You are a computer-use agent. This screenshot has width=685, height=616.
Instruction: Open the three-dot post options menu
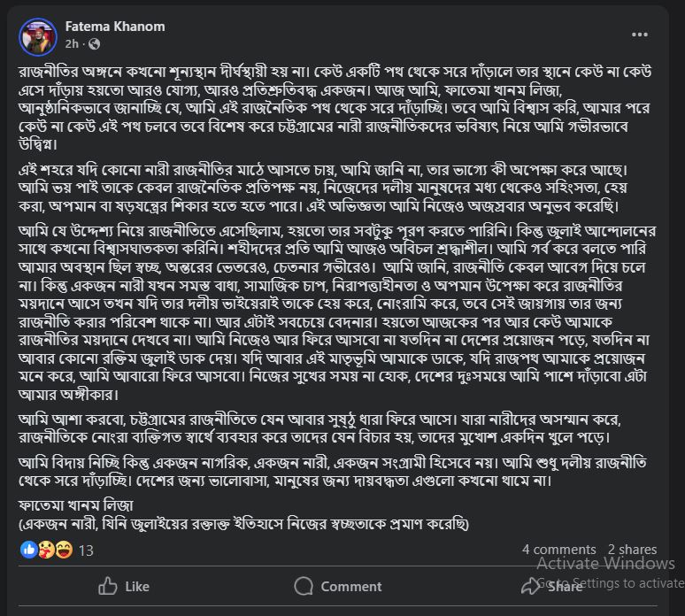coord(640,35)
